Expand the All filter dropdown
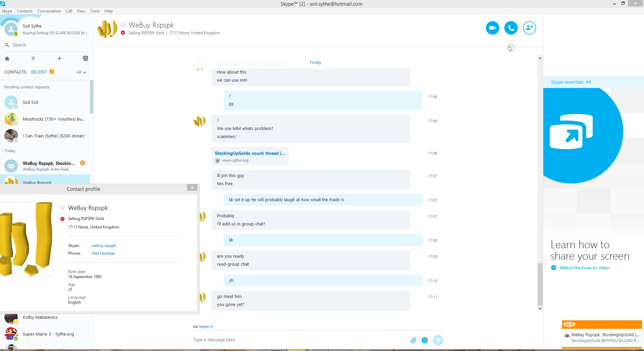Viewport: 644px width, 351px height. pyautogui.click(x=81, y=72)
